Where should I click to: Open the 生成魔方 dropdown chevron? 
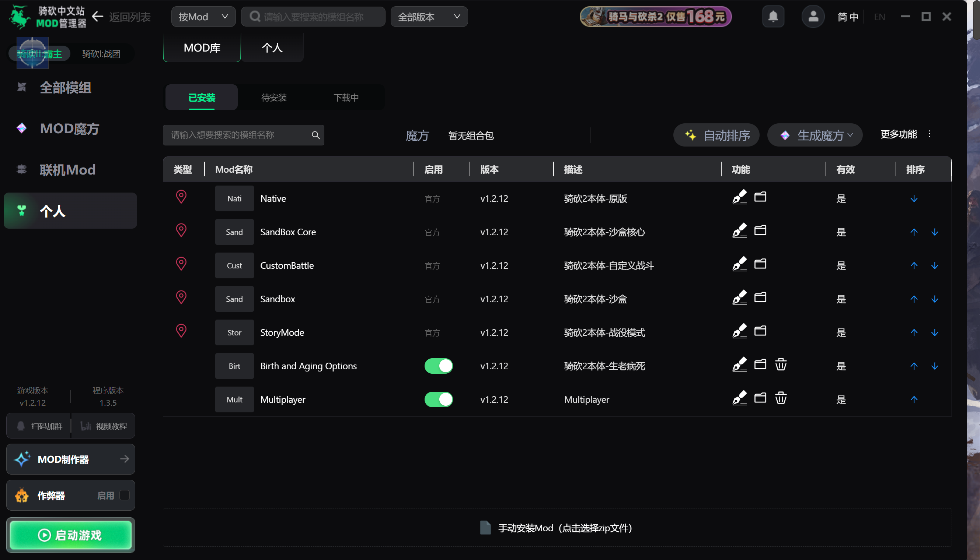coord(851,135)
